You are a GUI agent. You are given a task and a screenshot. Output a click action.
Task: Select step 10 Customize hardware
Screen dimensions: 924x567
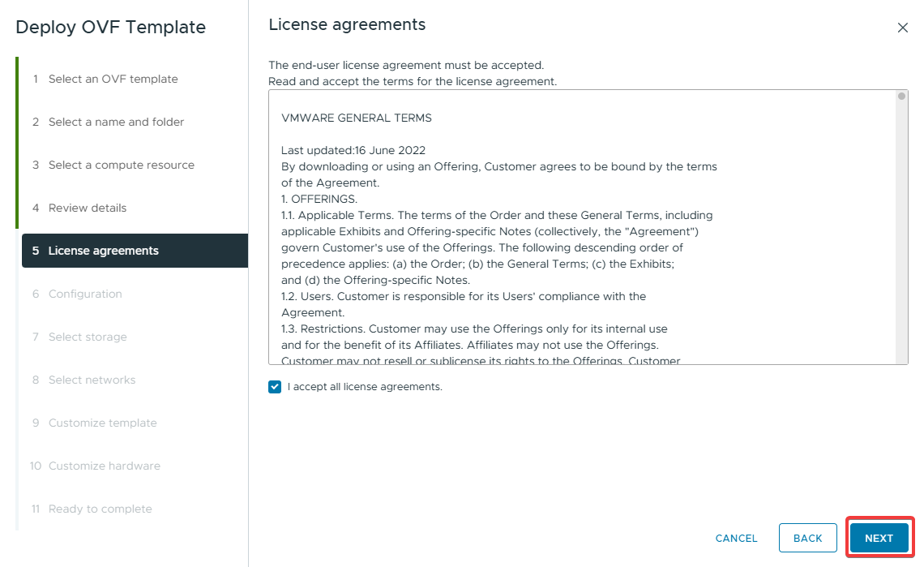(104, 466)
